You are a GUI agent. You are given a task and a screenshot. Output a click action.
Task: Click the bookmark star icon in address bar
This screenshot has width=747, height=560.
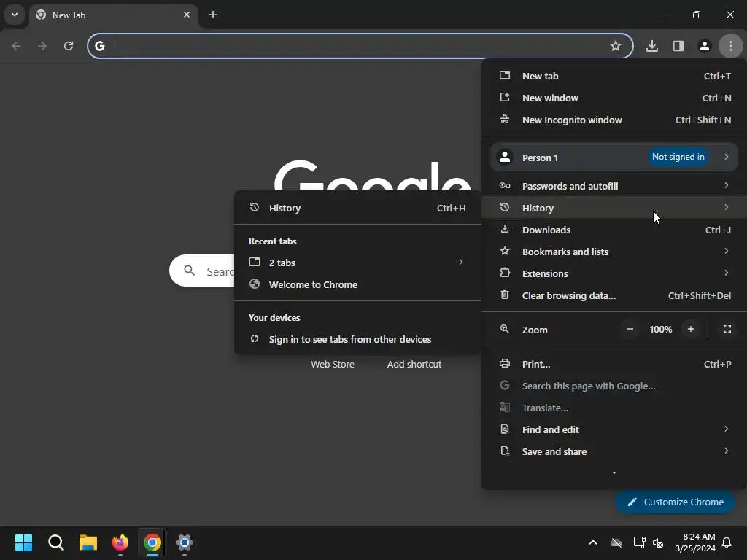point(616,46)
